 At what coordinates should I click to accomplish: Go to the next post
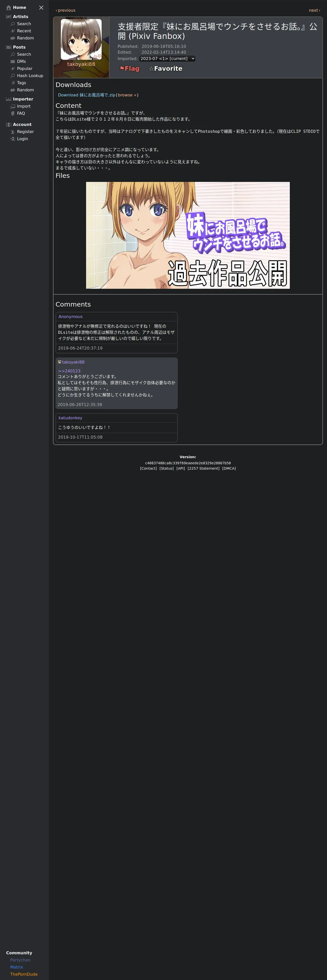[315, 10]
